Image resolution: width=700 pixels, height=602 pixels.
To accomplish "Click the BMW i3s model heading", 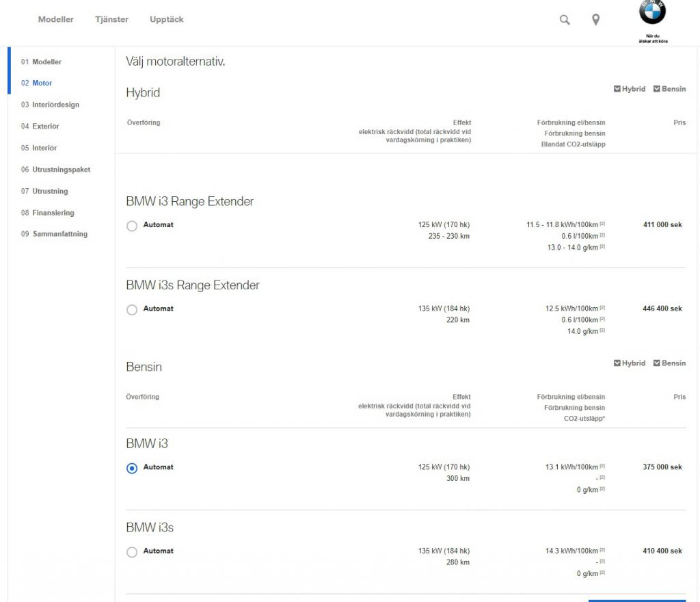I will [150, 528].
